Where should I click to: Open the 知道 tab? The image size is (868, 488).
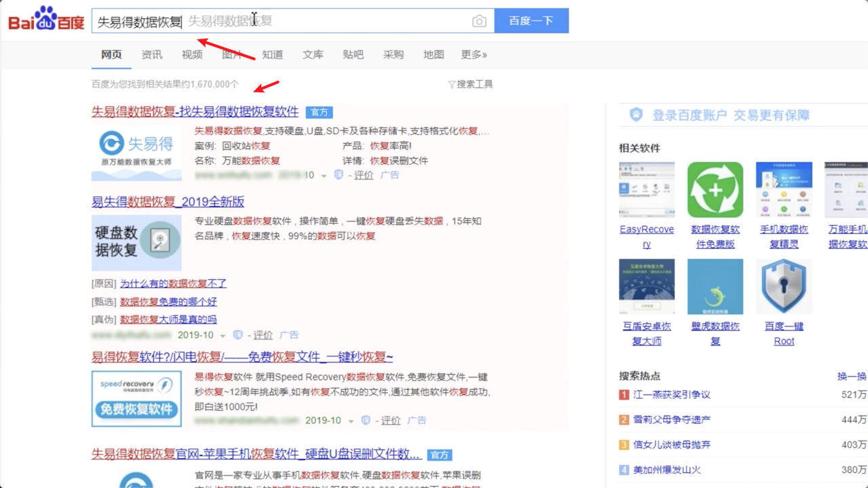[x=273, y=55]
